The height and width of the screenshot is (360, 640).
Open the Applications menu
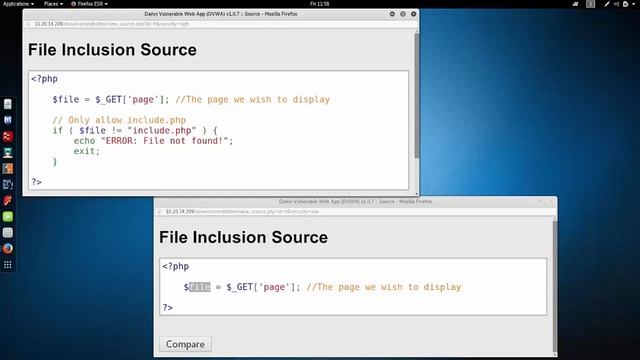[18, 4]
